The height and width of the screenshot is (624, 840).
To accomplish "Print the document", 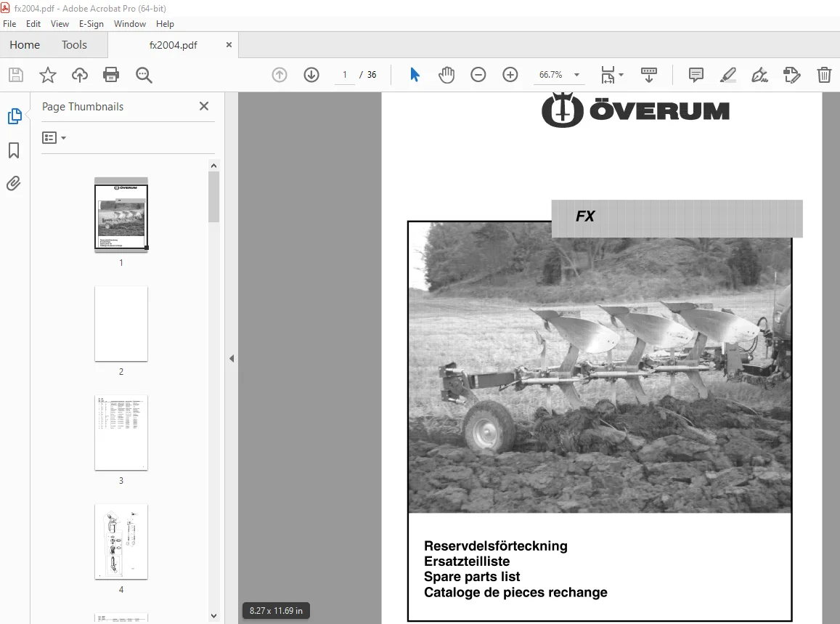I will (111, 75).
